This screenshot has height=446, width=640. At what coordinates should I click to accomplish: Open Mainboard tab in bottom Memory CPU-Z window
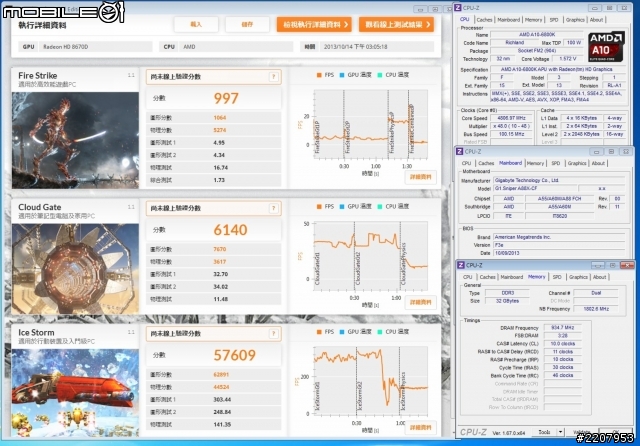[x=512, y=277]
